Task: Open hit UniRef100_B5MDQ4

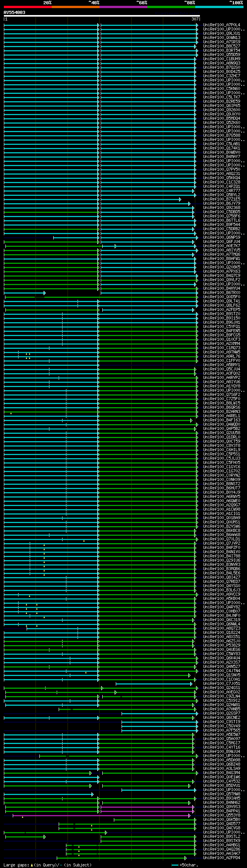Action: [x=222, y=119]
